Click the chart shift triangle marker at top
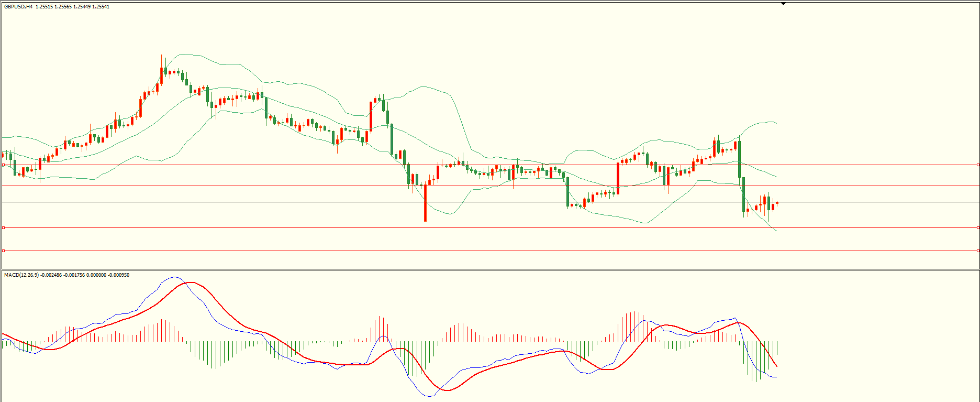The height and width of the screenshot is (402, 980). tap(783, 4)
